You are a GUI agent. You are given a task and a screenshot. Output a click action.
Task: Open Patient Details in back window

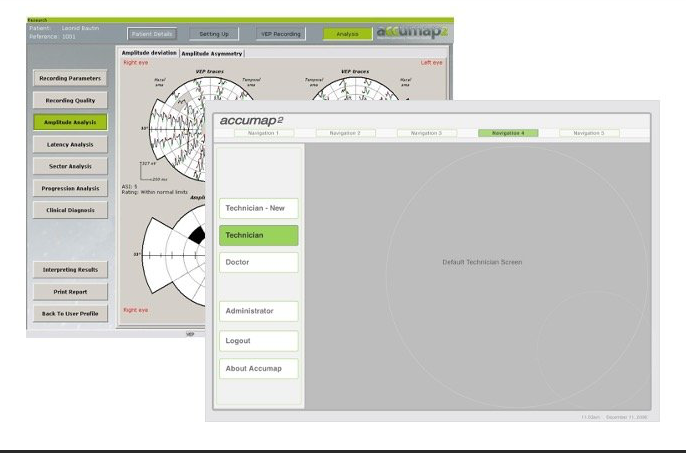point(152,34)
